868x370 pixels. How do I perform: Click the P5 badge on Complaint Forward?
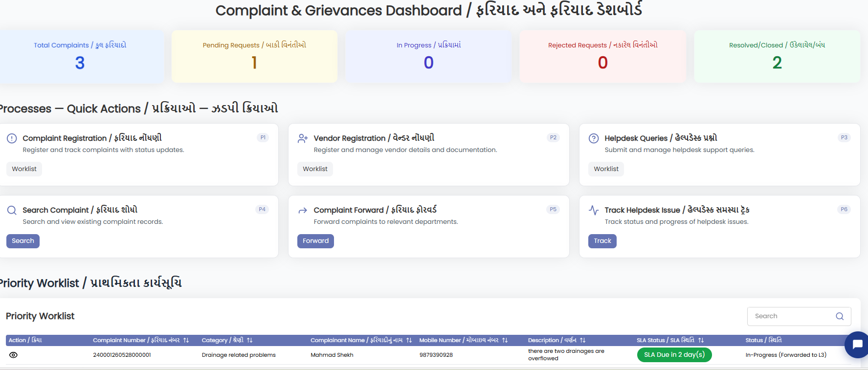[x=553, y=210]
